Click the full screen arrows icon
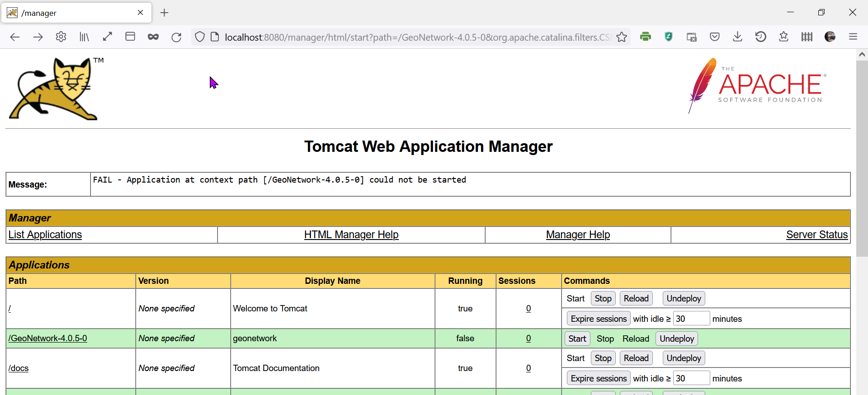868x395 pixels. pyautogui.click(x=107, y=37)
